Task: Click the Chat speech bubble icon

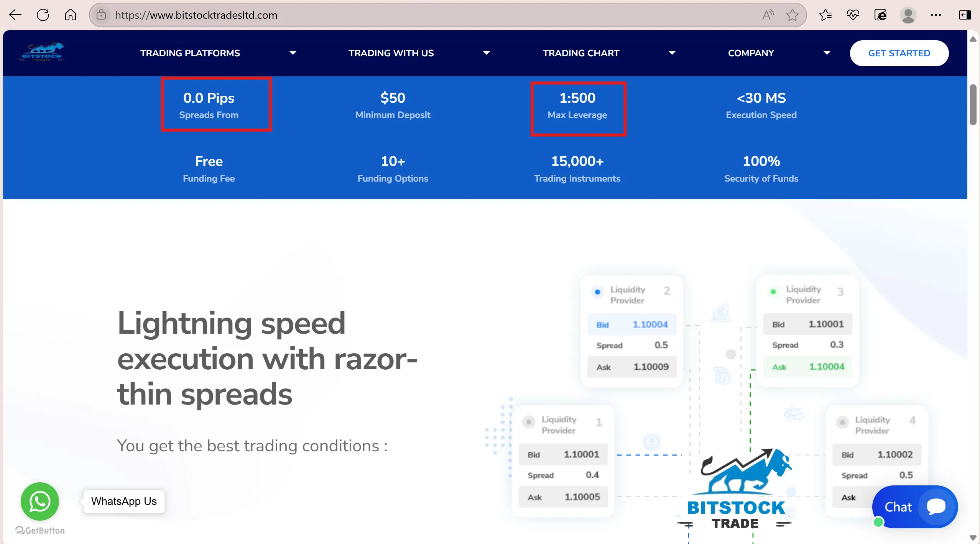Action: (x=936, y=506)
